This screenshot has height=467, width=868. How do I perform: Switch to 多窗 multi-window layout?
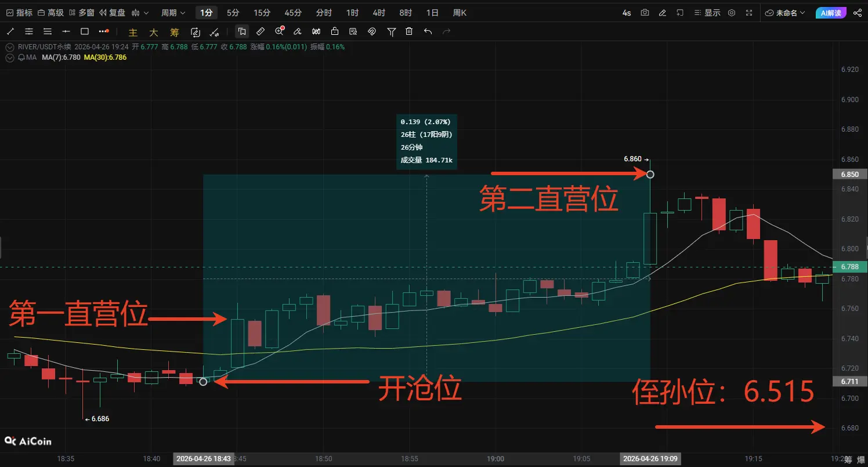point(81,13)
